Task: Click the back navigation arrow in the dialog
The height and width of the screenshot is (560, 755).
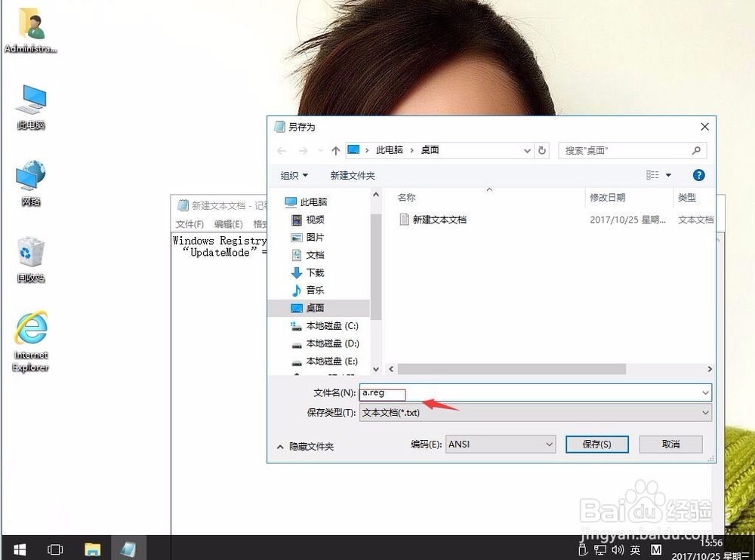Action: (281, 150)
